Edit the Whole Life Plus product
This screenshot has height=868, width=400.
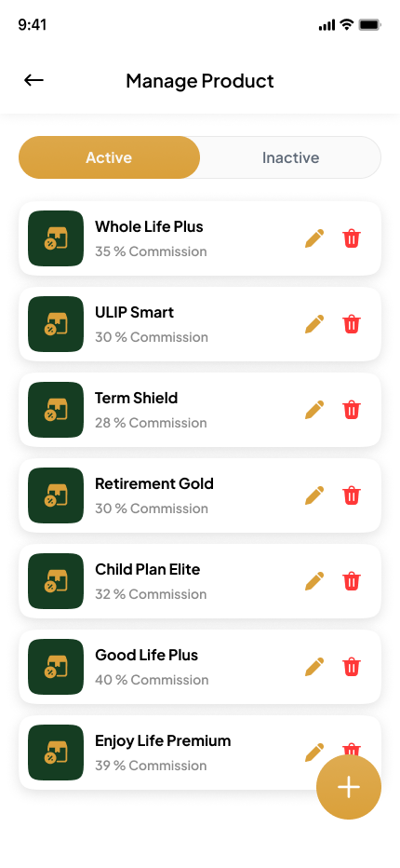point(314,238)
